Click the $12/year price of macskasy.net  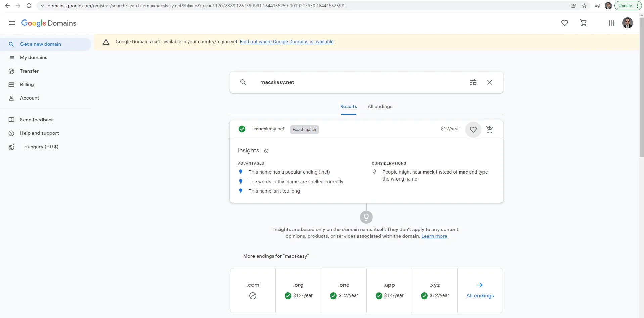click(x=450, y=129)
